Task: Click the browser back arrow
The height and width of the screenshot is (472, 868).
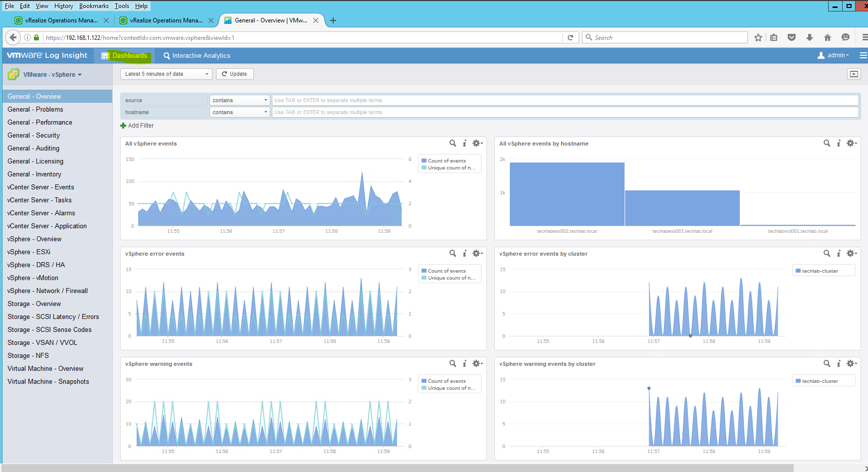Action: click(13, 37)
